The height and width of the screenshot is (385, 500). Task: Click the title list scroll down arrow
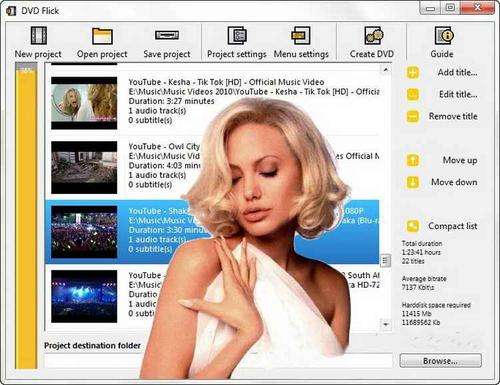385,324
